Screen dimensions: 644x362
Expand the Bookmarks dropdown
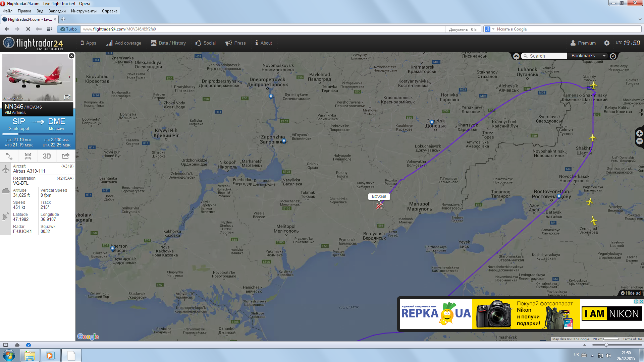pos(604,56)
